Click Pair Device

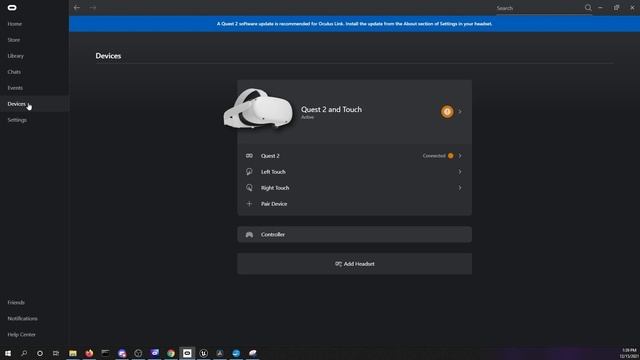[x=274, y=204]
